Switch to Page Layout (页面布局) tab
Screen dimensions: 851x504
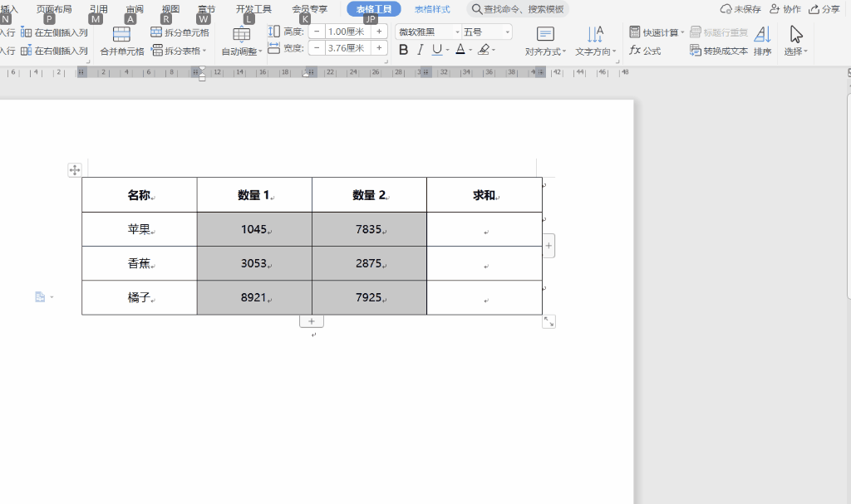[x=54, y=9]
